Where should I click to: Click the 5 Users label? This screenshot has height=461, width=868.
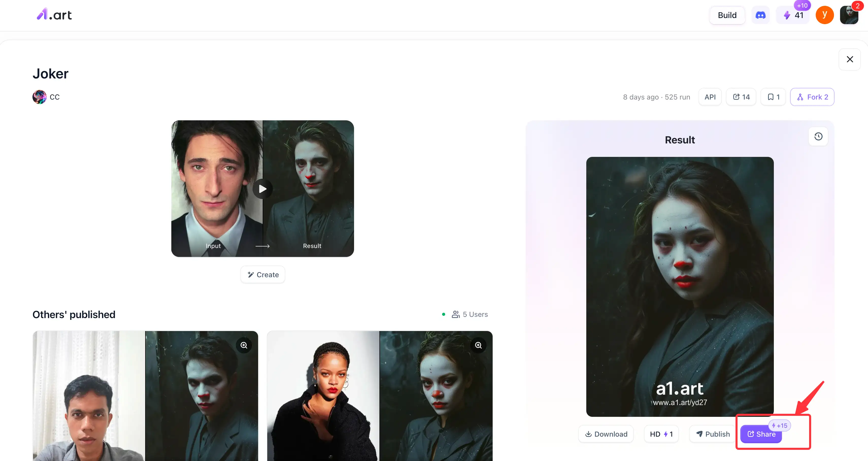click(x=470, y=315)
